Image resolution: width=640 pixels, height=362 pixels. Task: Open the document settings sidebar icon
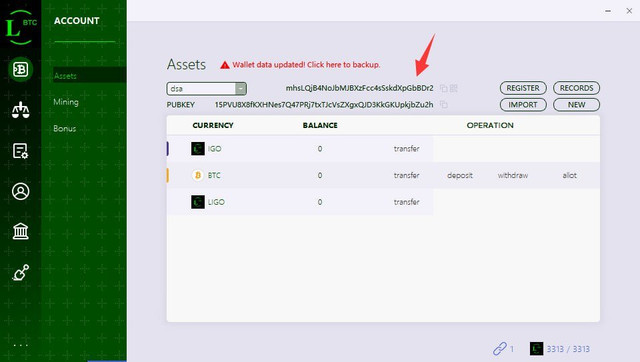(x=20, y=151)
